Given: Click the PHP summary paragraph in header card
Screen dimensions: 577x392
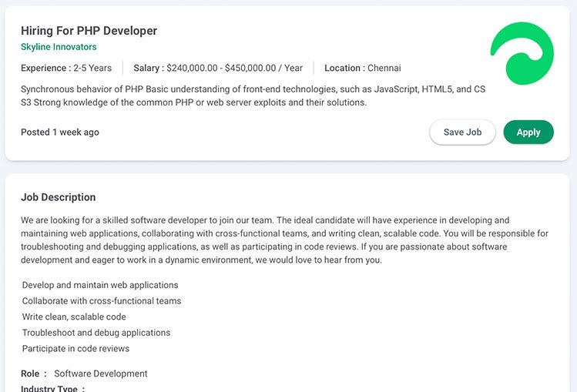Looking at the screenshot, I should (253, 95).
